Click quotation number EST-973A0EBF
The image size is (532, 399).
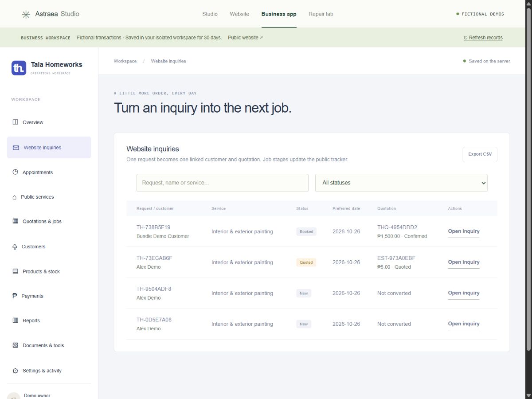coord(396,258)
